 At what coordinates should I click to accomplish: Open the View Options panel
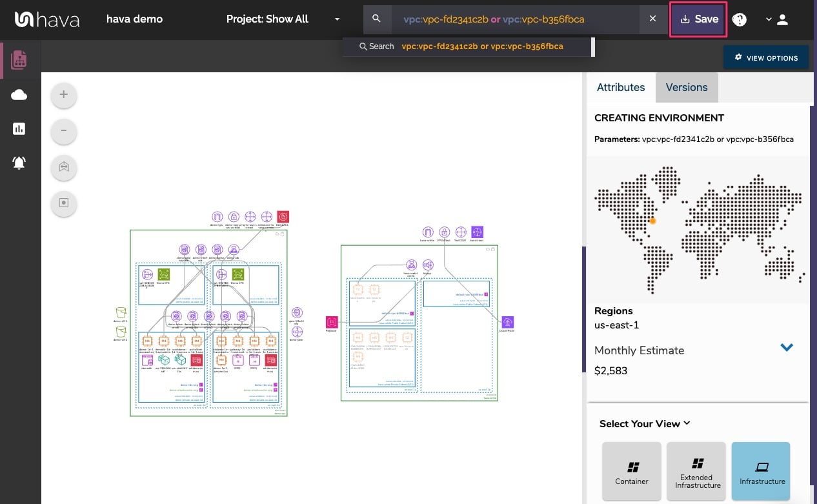click(765, 57)
